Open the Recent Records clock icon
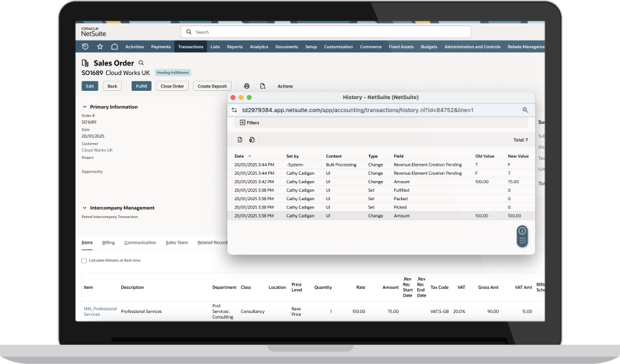Image resolution: width=620 pixels, height=364 pixels. (x=85, y=47)
